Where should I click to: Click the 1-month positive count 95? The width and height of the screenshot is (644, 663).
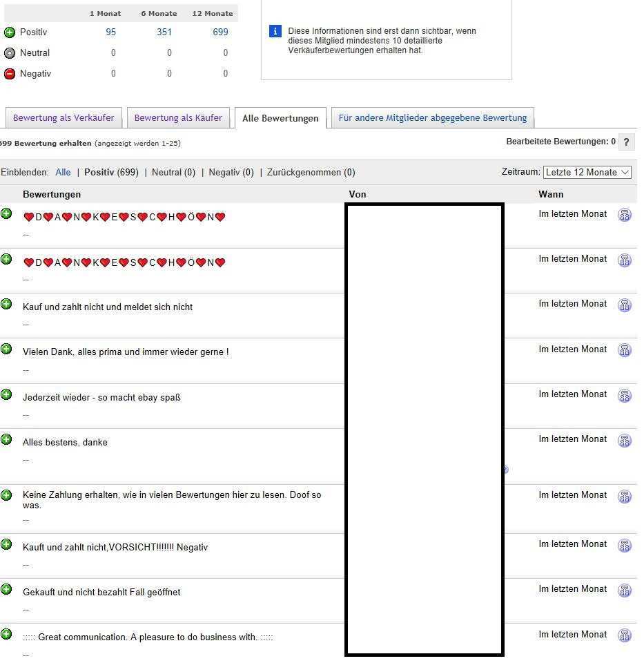point(110,32)
